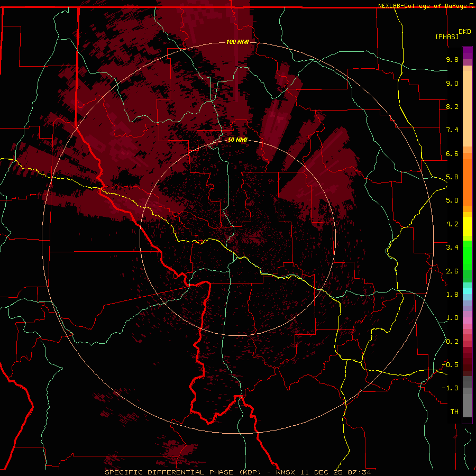Screen dimensions: 476x476
Task: Click the 2.6 value on color scale
Action: point(452,271)
